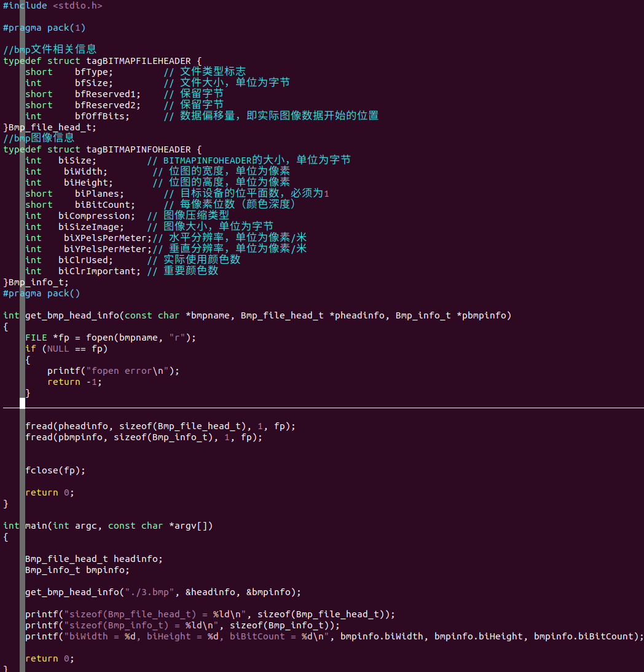
Task: Click 'bmpinfo.biWidth' in last printf
Action: tap(382, 636)
